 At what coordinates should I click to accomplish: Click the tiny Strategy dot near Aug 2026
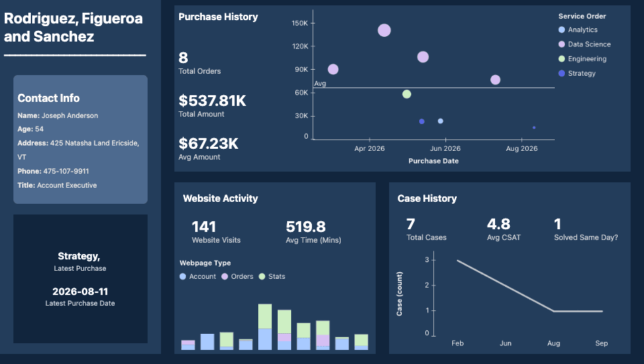534,127
